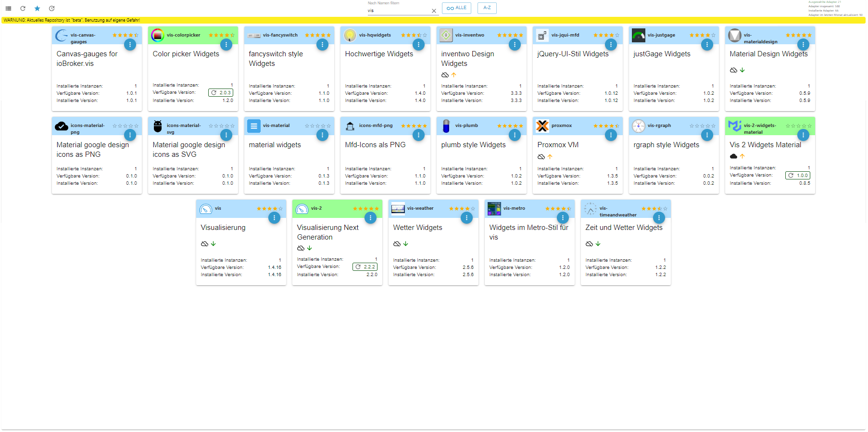Click the ALLE button
The image size is (868, 432).
click(x=456, y=8)
